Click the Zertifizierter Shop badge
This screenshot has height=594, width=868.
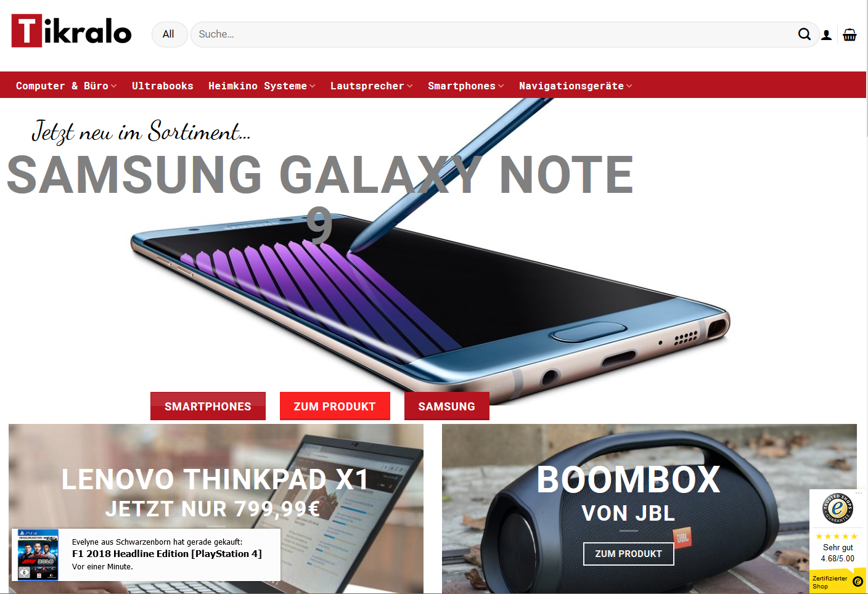(838, 581)
